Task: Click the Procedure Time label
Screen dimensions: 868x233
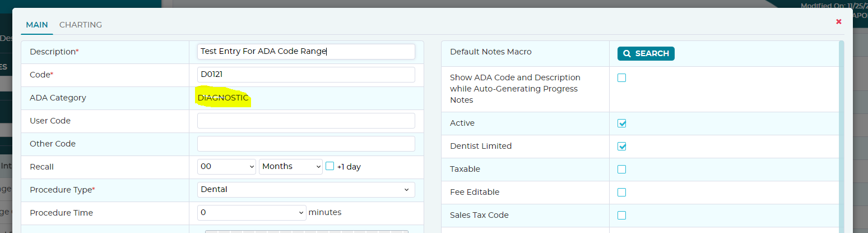Action: [x=62, y=213]
